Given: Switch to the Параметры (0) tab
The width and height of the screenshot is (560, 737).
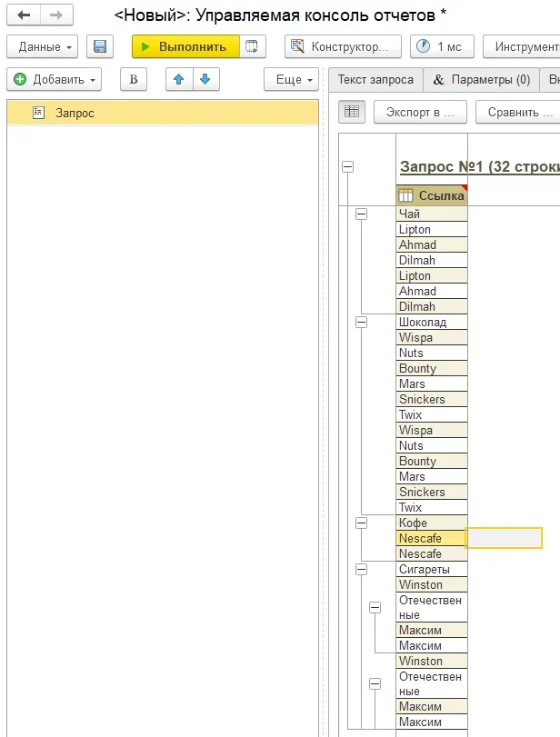Looking at the screenshot, I should [x=482, y=79].
